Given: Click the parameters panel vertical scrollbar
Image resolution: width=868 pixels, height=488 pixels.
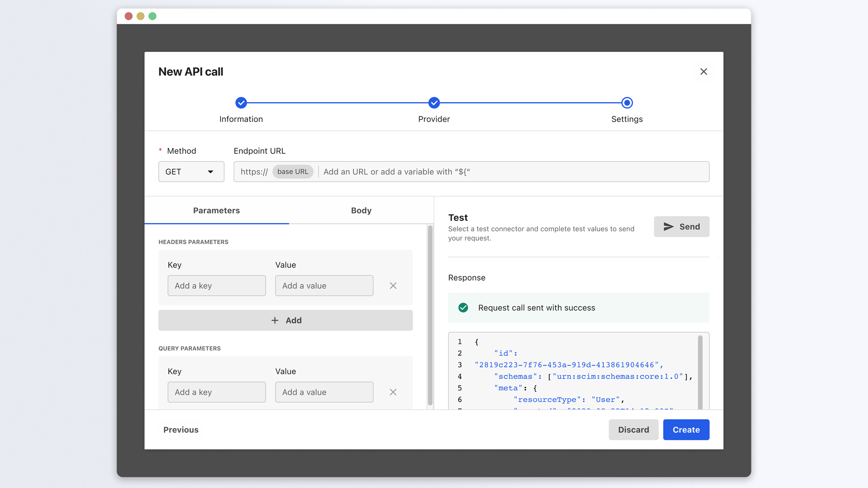Looking at the screenshot, I should point(430,315).
